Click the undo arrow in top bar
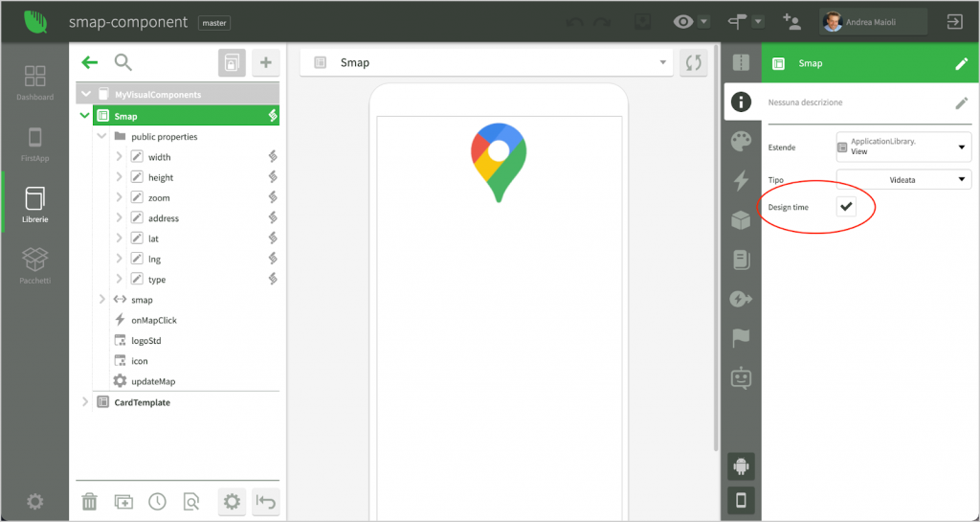 (x=574, y=22)
